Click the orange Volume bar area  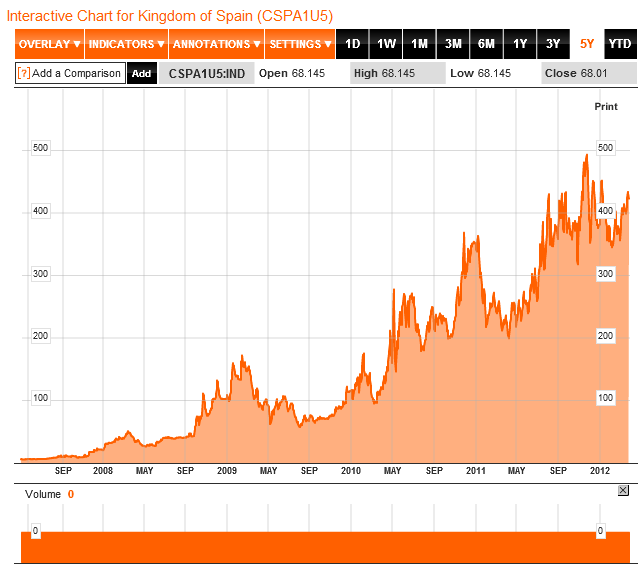tap(320, 546)
